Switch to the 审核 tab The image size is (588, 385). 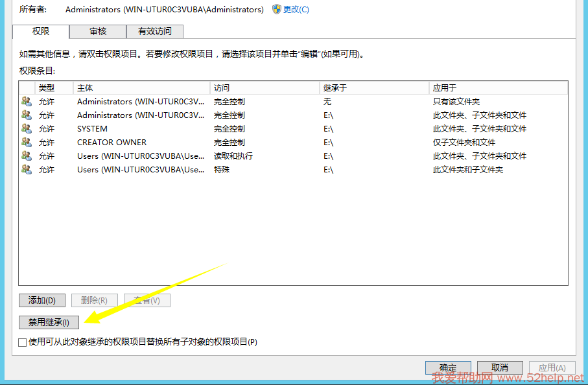(x=98, y=31)
